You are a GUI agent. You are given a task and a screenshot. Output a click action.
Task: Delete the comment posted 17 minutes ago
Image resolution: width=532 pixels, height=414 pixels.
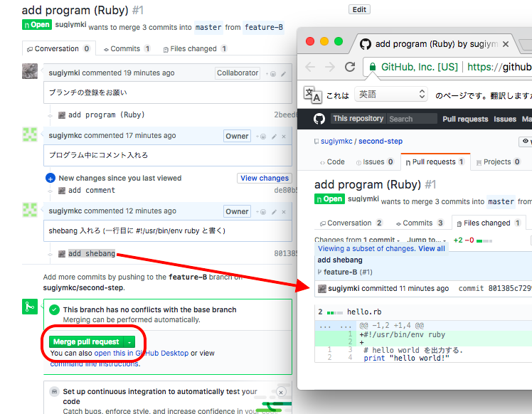(284, 136)
